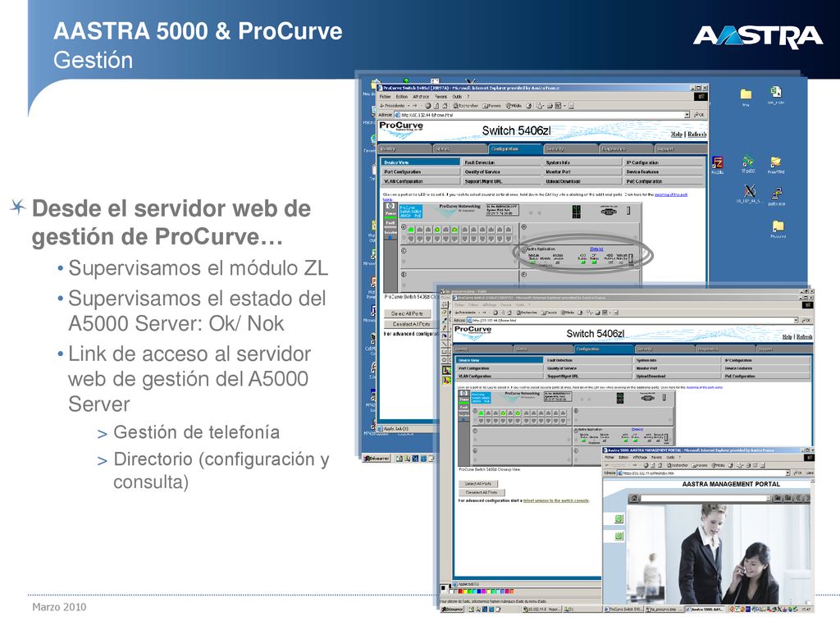Open telnet session to switch console link
Screen dimensions: 840x630
tap(556, 501)
